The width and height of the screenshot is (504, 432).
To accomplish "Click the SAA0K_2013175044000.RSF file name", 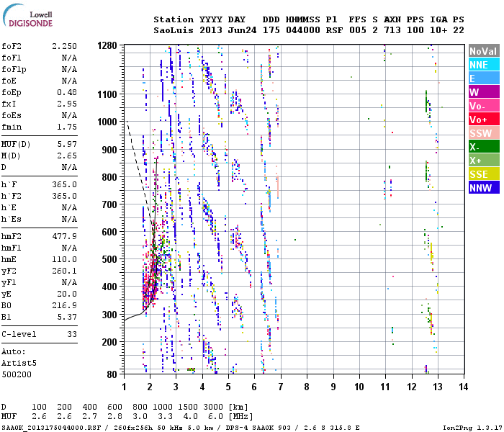I will (x=51, y=428).
